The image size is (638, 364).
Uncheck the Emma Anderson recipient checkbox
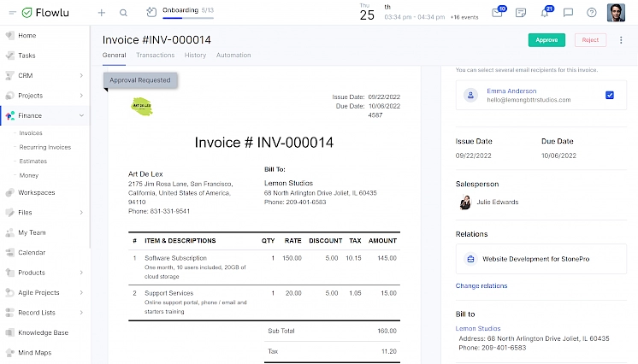609,95
